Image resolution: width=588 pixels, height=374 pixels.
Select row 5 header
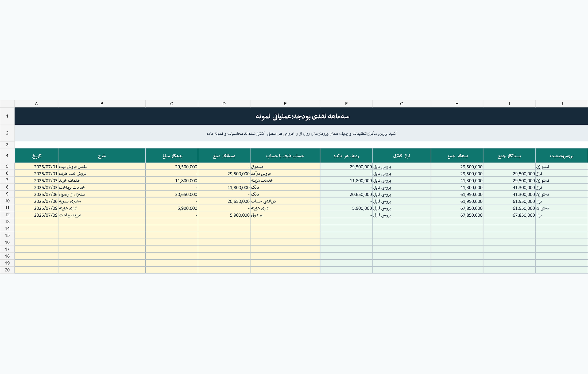point(7,166)
